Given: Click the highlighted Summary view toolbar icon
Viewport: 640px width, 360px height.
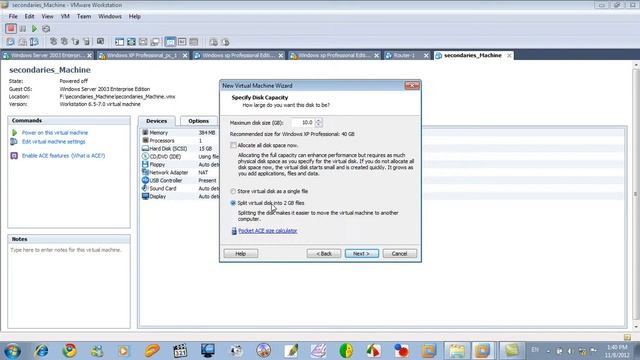Looking at the screenshot, I should click(170, 42).
